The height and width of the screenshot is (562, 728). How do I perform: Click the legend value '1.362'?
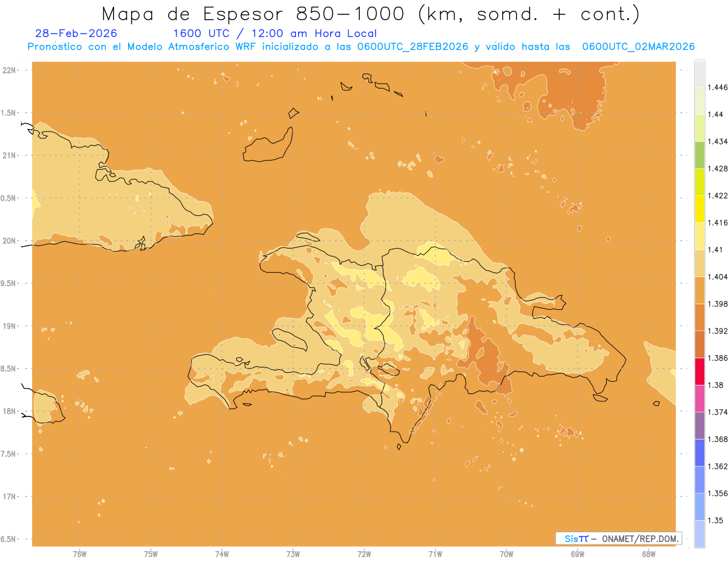(718, 466)
